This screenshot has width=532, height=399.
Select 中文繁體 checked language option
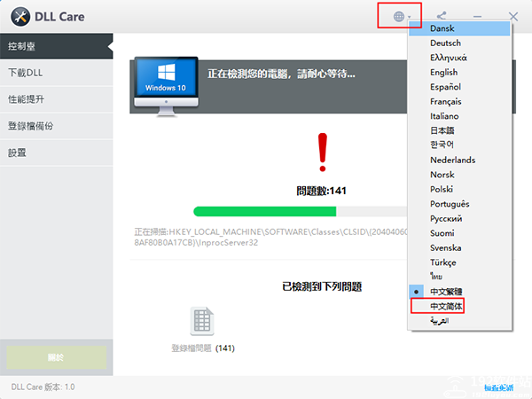click(x=459, y=292)
